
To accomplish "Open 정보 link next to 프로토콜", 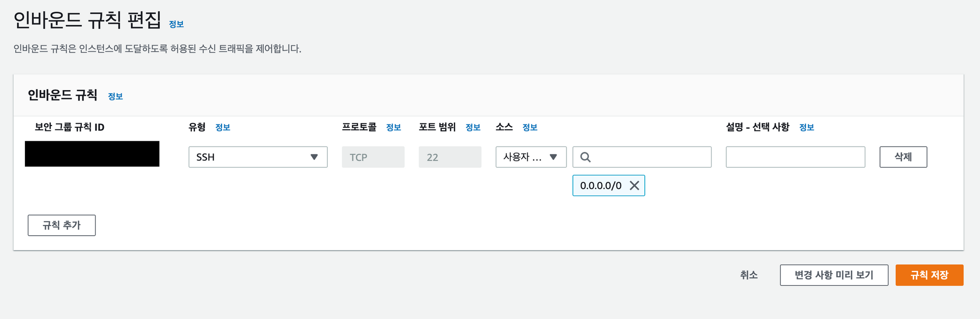I will tap(393, 127).
